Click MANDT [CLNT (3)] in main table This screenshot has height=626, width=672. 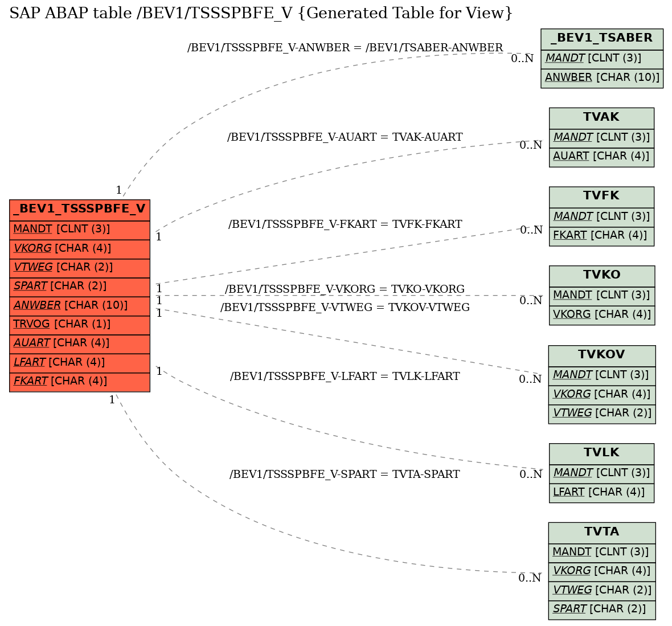tap(80, 231)
